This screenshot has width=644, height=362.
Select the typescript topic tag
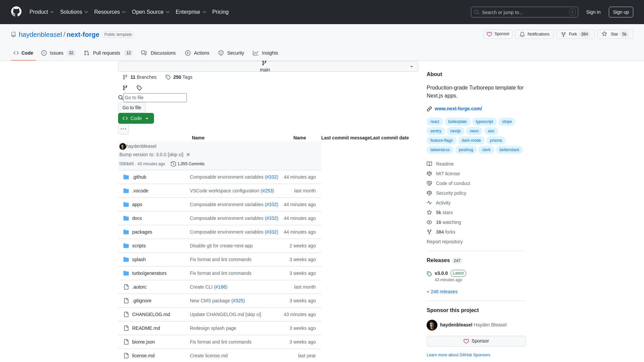point(484,122)
